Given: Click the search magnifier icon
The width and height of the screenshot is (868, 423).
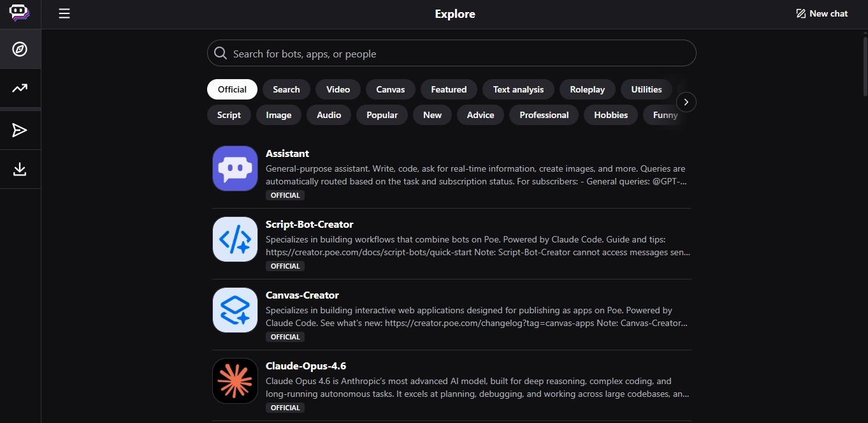Looking at the screenshot, I should [x=221, y=53].
